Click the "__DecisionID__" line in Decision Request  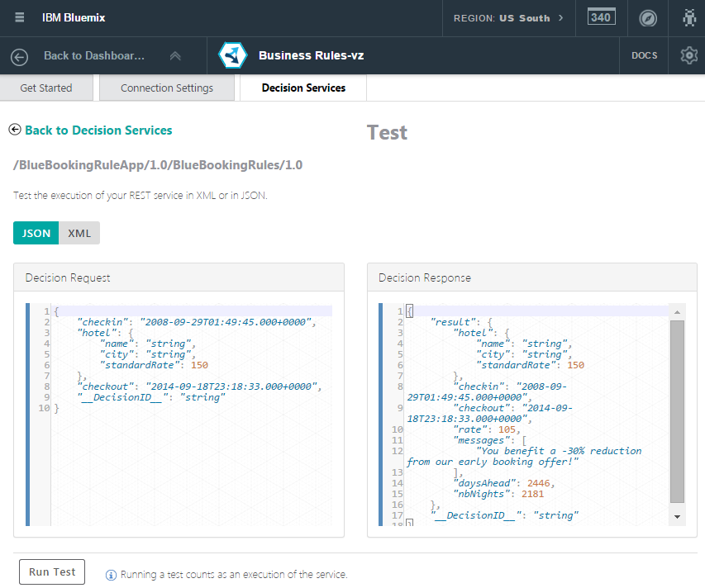pos(151,397)
